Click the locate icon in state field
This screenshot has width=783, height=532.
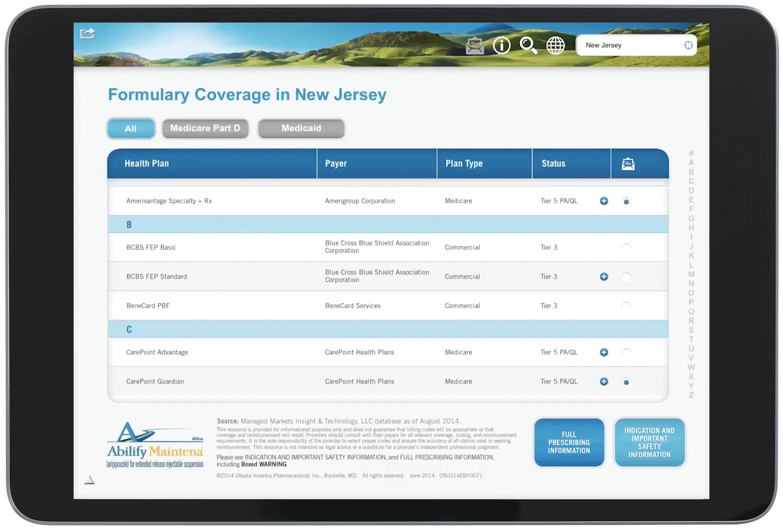click(689, 45)
